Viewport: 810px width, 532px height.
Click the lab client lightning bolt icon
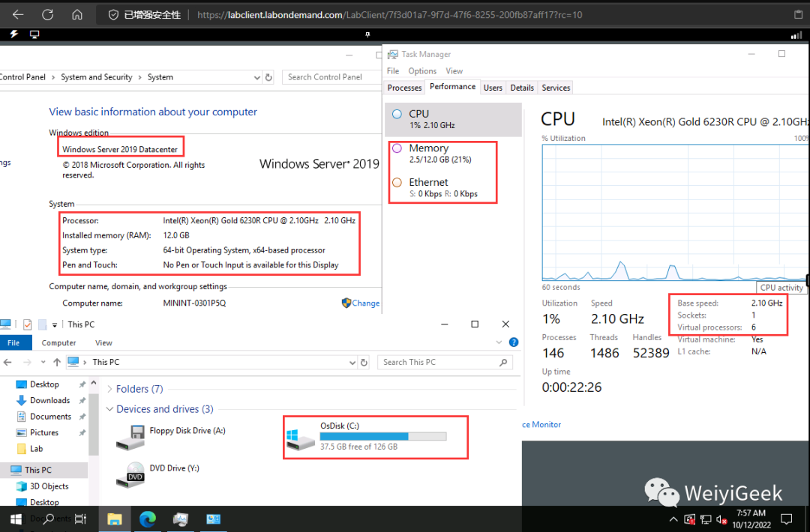coord(14,34)
